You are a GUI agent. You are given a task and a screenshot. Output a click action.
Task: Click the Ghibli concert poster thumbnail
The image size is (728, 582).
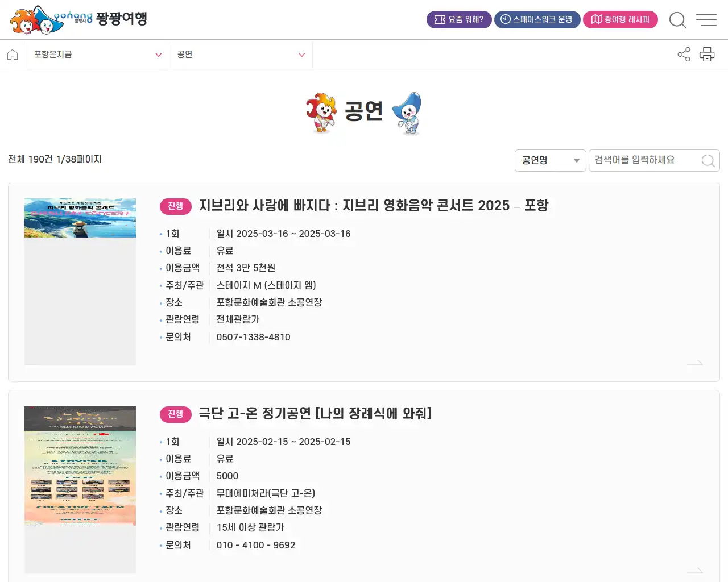pos(80,281)
